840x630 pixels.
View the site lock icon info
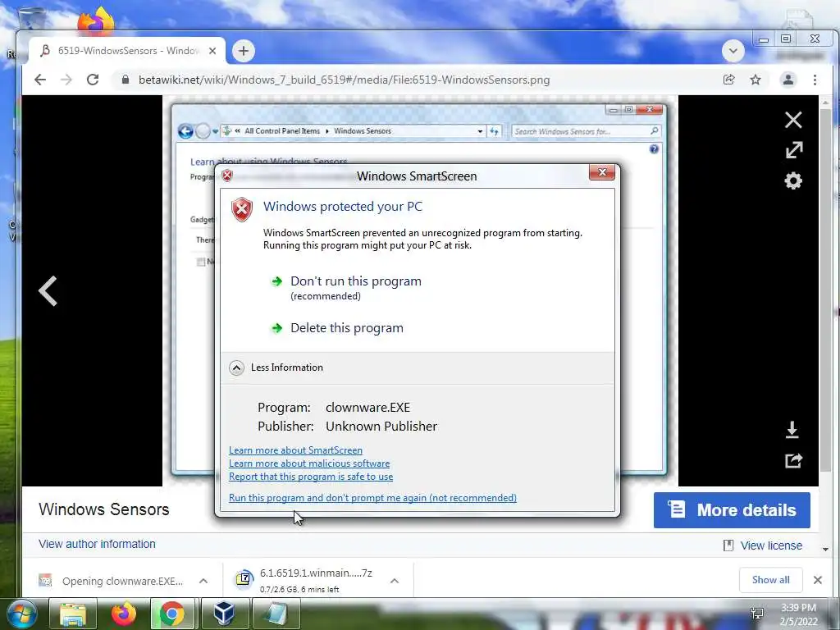(126, 80)
